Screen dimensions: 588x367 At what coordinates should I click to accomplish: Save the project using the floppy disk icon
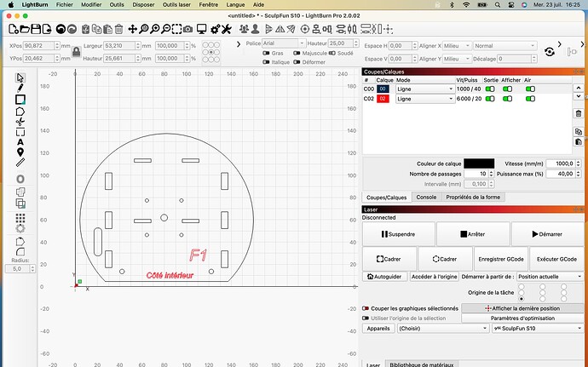coord(36,29)
